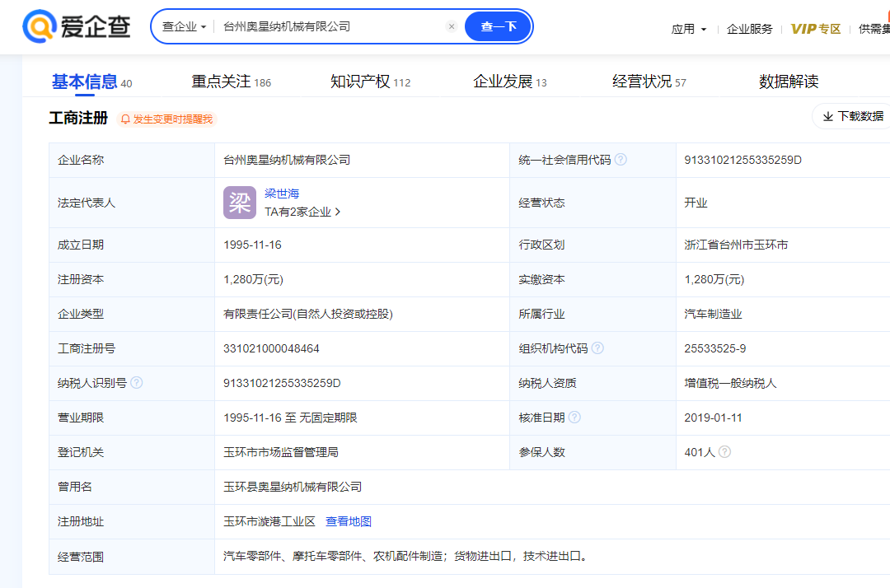
Task: Go to the VIP专区 link
Action: [x=816, y=29]
